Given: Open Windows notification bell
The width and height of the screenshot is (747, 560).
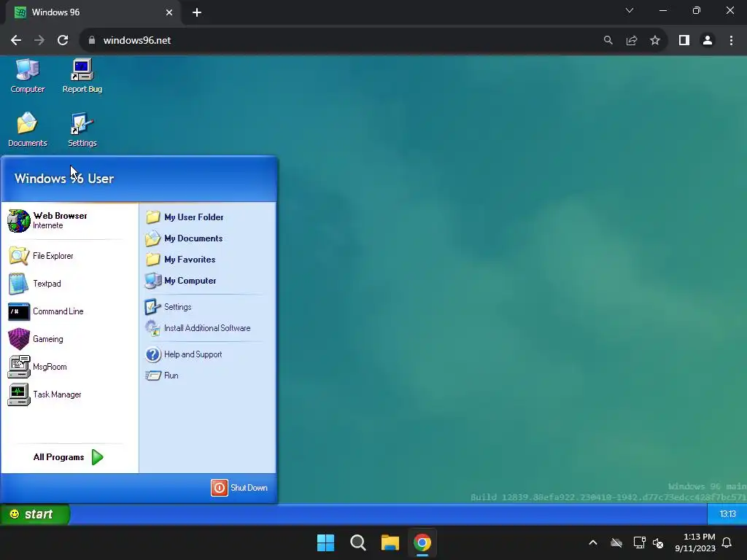Looking at the screenshot, I should pyautogui.click(x=727, y=542).
